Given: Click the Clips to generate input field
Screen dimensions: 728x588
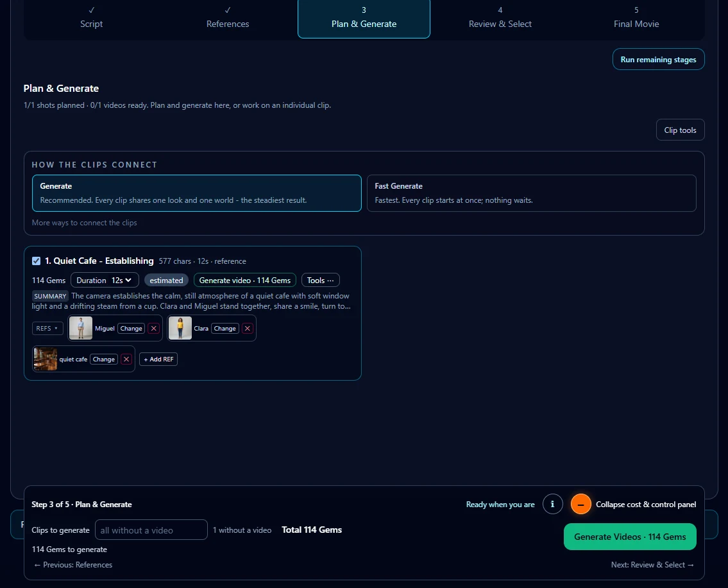Looking at the screenshot, I should 151,530.
